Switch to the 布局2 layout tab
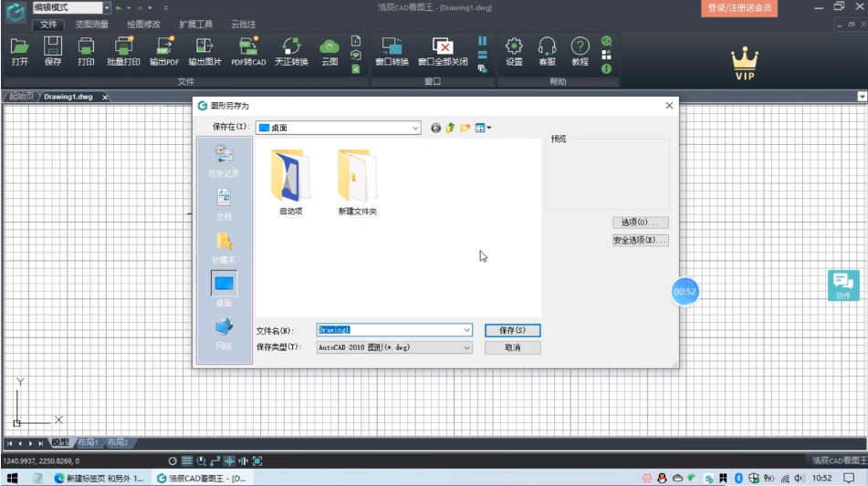 click(x=118, y=442)
